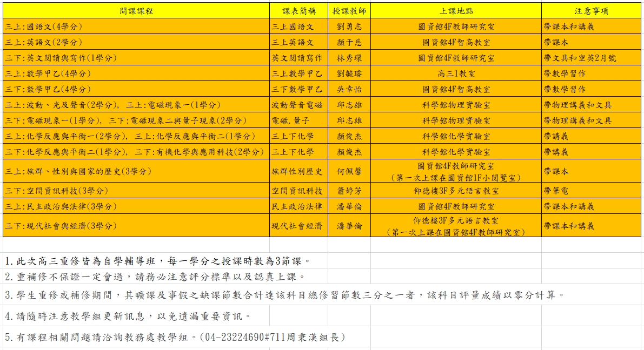Click the 三下:電磁現象一 course cell
The width and height of the screenshot is (644, 350).
[x=136, y=120]
